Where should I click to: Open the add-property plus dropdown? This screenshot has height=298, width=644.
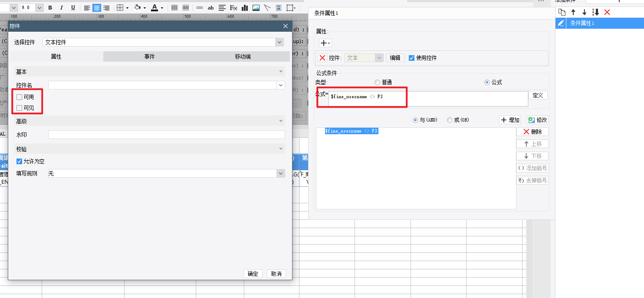click(x=325, y=43)
